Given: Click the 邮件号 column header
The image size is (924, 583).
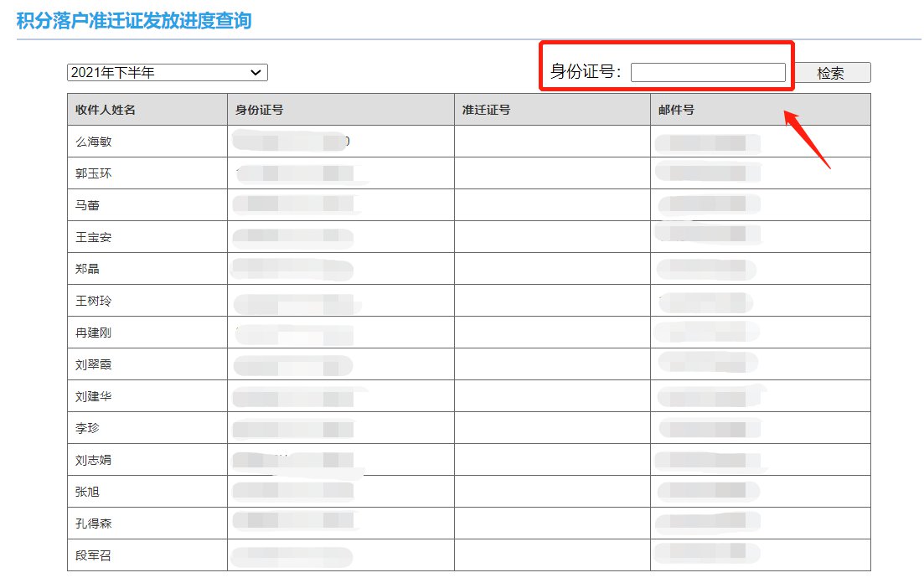Looking at the screenshot, I should (x=760, y=110).
